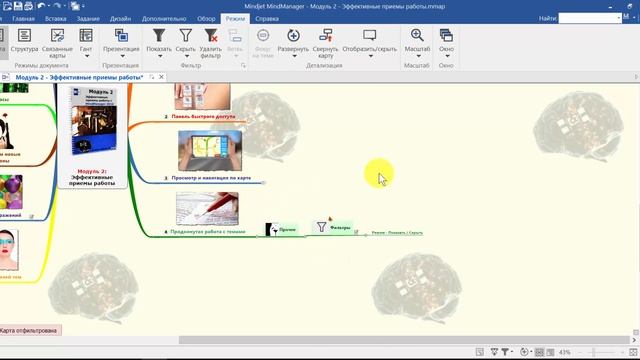The image size is (640, 360).
Task: Expand the Масштаб dropdown arrow
Action: coord(418,56)
